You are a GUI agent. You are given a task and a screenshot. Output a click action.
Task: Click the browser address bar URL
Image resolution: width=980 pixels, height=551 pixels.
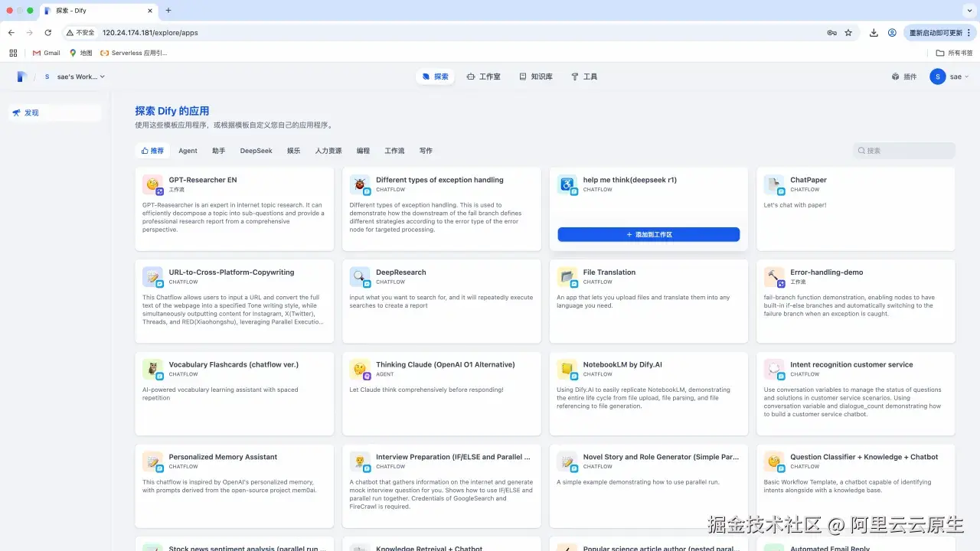[150, 33]
